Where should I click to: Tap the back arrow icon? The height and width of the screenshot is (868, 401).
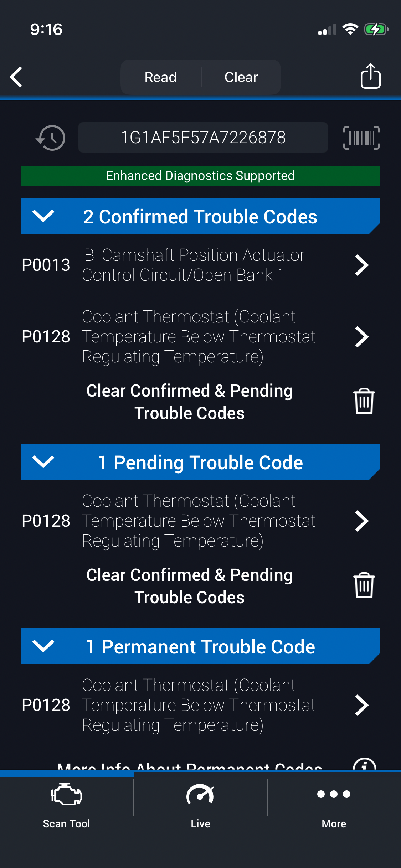[16, 77]
